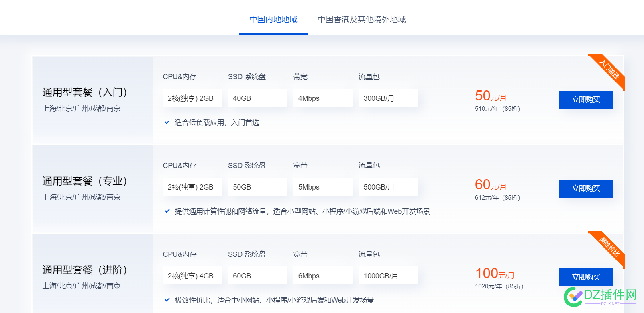The width and height of the screenshot is (644, 313).
Task: Click the 4Mbps bandwidth box
Action: pyautogui.click(x=323, y=98)
